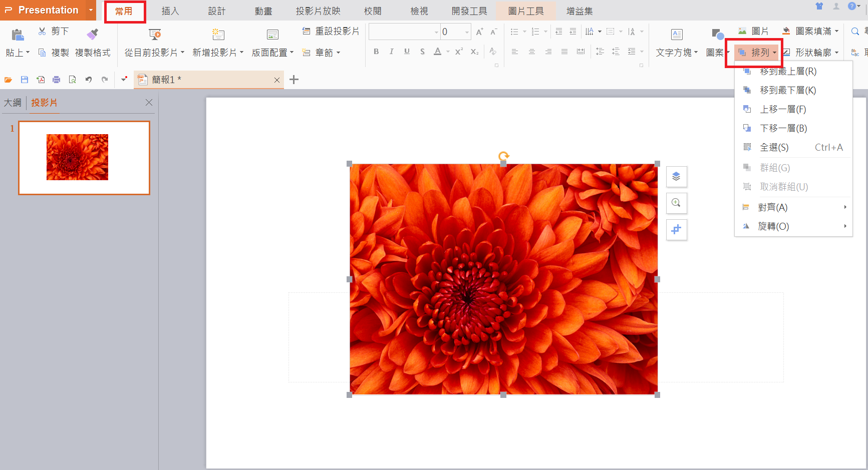Screen dimensions: 868x470
Task: Expand the 旋轉(O) submenu
Action: [x=794, y=226]
